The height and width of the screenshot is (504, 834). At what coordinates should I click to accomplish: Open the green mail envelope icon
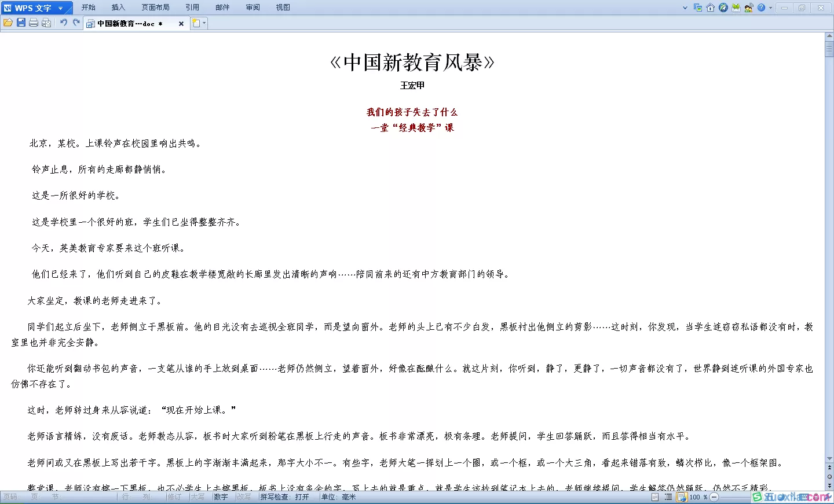(736, 8)
